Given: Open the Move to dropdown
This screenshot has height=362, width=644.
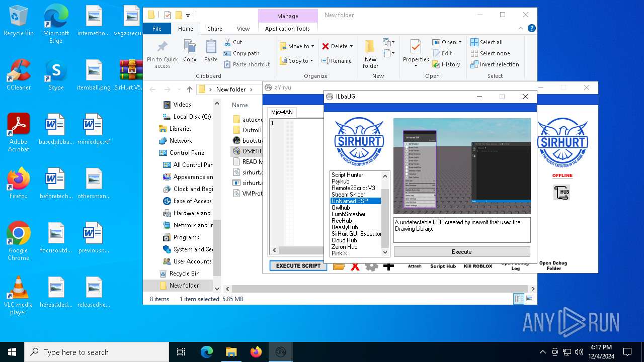Looking at the screenshot, I should (x=297, y=46).
